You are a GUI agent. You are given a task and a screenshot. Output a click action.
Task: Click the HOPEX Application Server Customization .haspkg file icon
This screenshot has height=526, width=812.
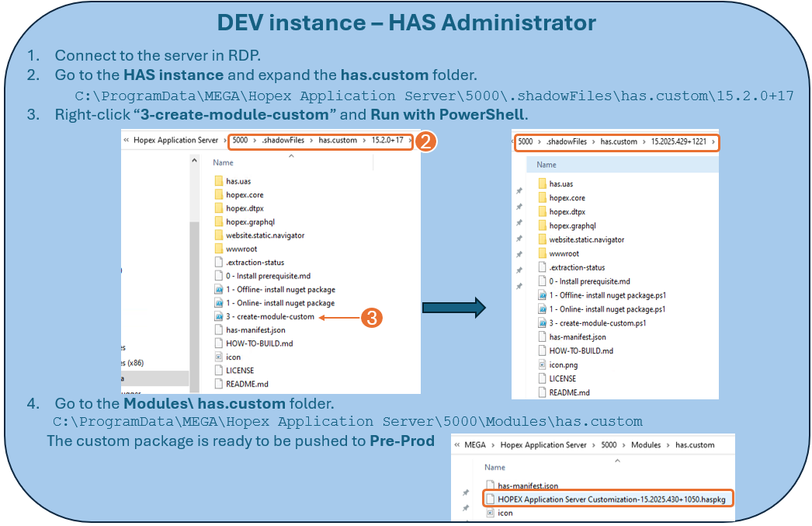click(490, 499)
